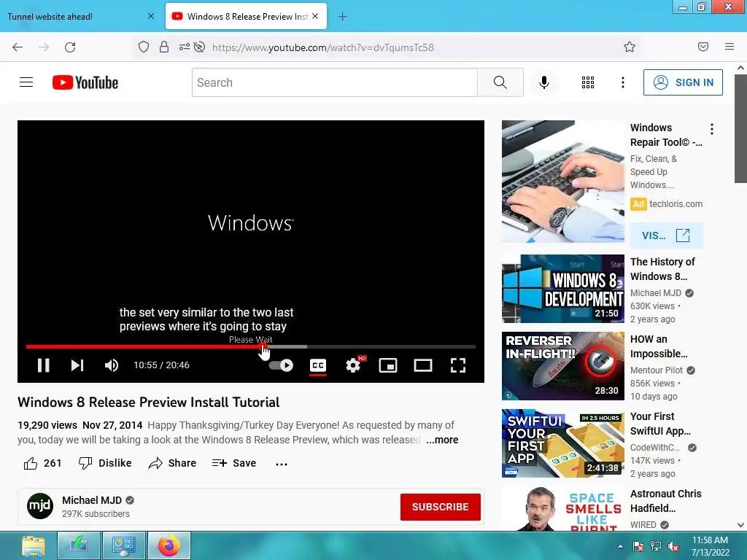Image resolution: width=747 pixels, height=560 pixels.
Task: Open Windows 8 Development video thumbnail
Action: (562, 289)
